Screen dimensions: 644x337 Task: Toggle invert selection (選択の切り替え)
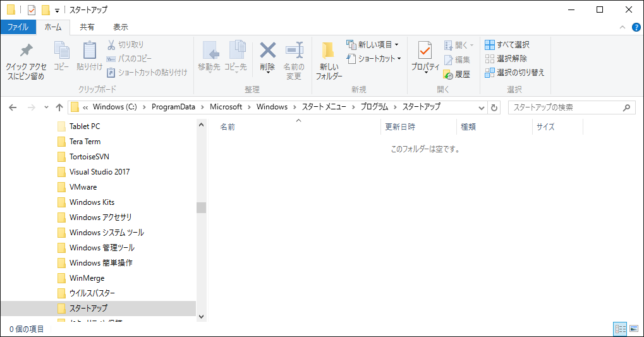490,73
